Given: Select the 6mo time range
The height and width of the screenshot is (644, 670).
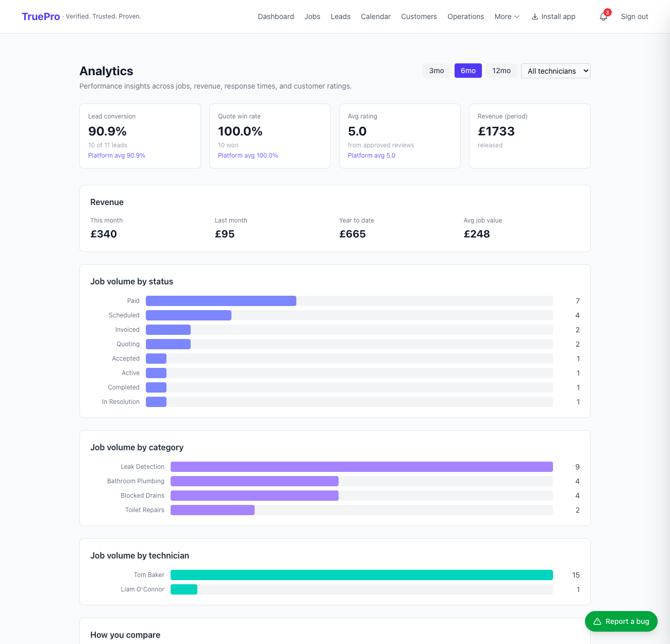Looking at the screenshot, I should tap(468, 71).
